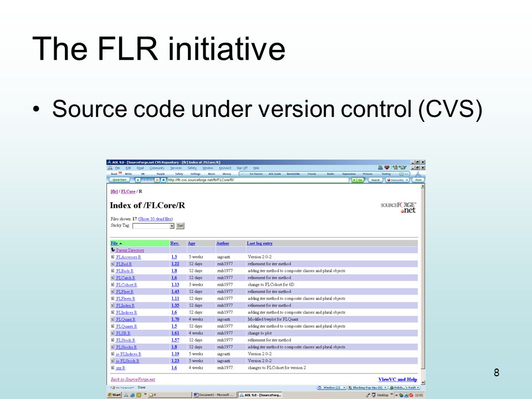This screenshot has height=399, width=532.
Task: Open revision 1.70 of FLQuant.R
Action: 175,319
